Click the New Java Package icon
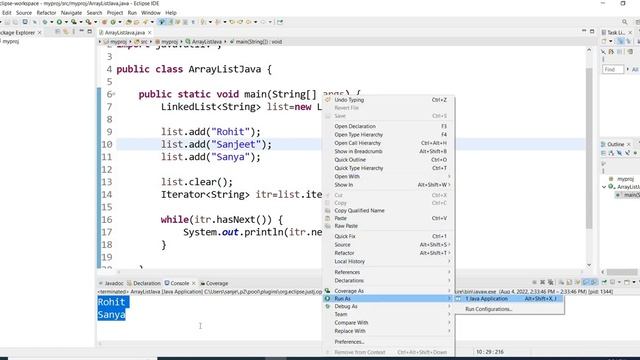The image size is (640, 360). point(104,22)
